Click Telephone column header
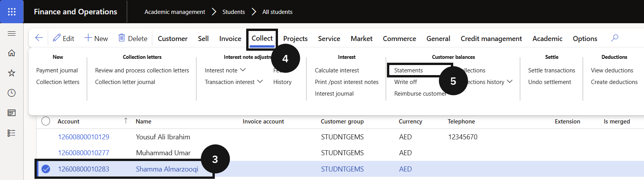 [x=461, y=122]
